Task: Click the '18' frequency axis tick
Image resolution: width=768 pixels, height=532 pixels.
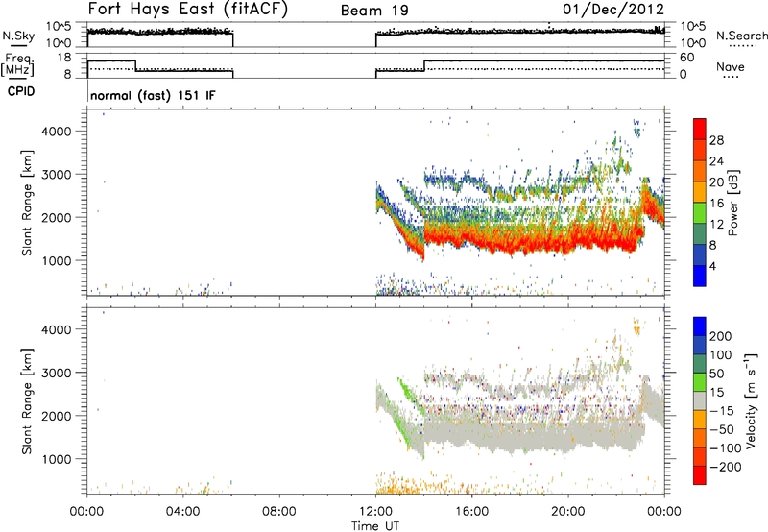Action: coord(64,58)
